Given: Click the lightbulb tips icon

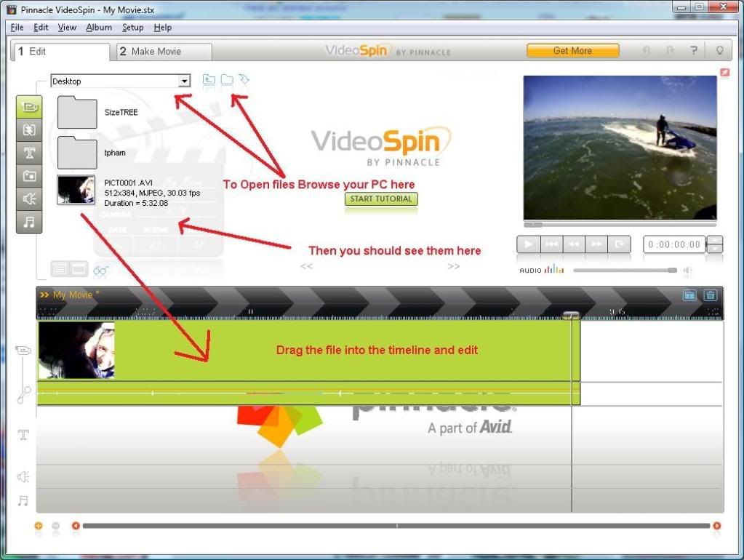Looking at the screenshot, I should [x=719, y=50].
